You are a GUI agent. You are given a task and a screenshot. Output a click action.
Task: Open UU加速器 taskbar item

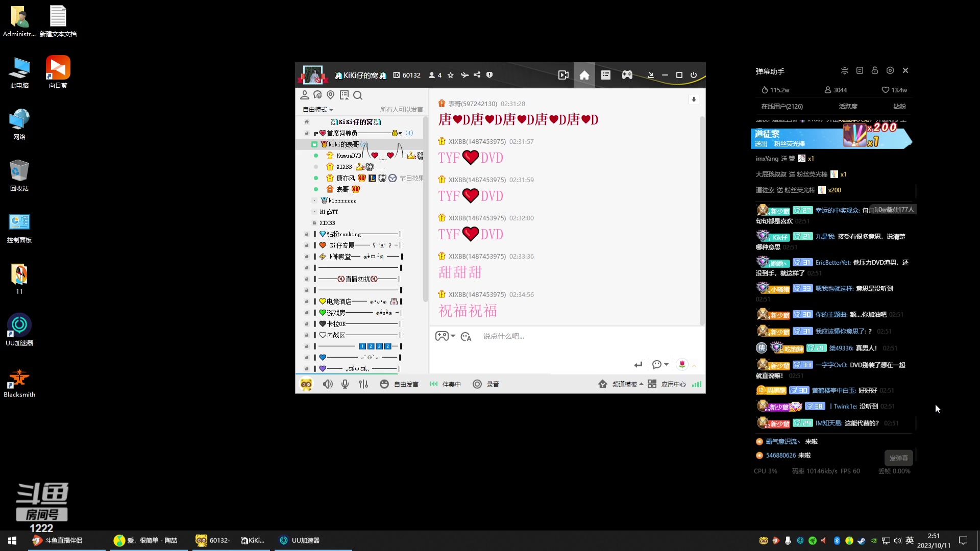[x=313, y=540]
